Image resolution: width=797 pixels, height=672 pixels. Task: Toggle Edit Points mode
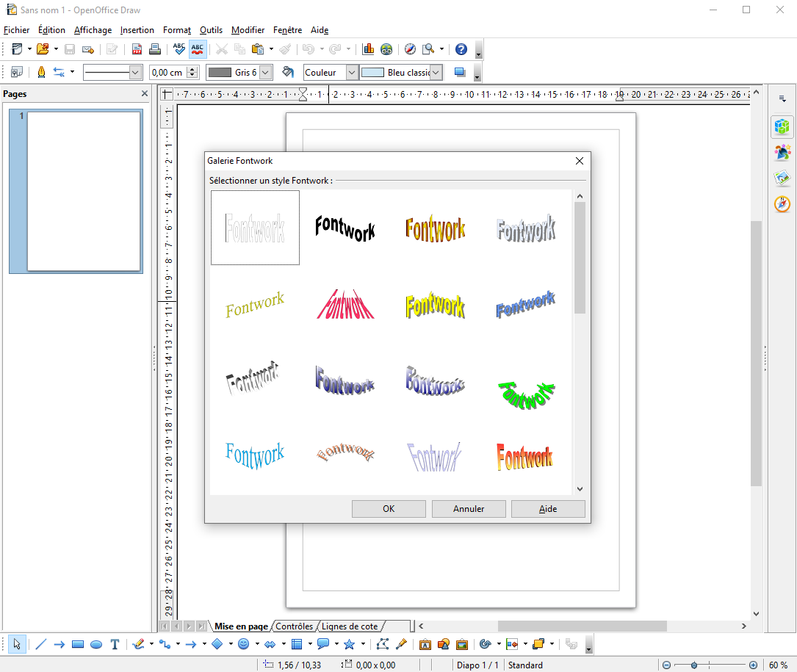(x=383, y=645)
